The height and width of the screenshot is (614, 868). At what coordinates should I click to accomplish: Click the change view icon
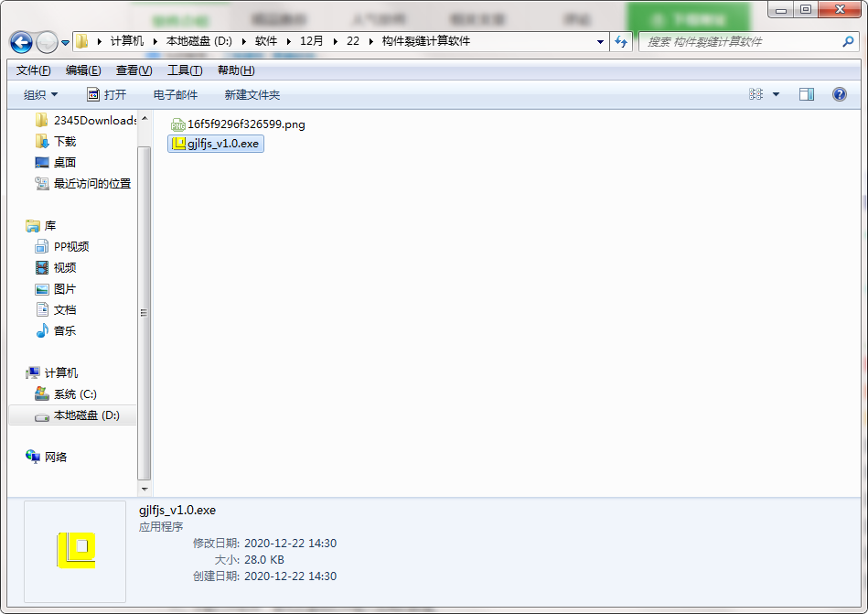click(x=756, y=94)
